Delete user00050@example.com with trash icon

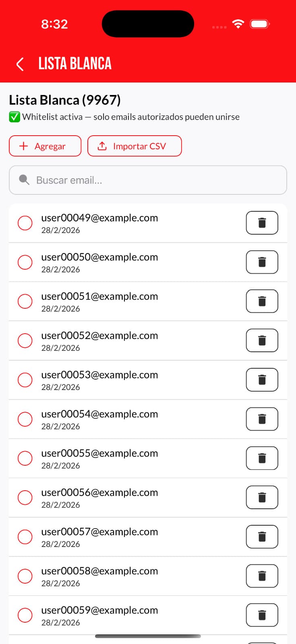262,262
